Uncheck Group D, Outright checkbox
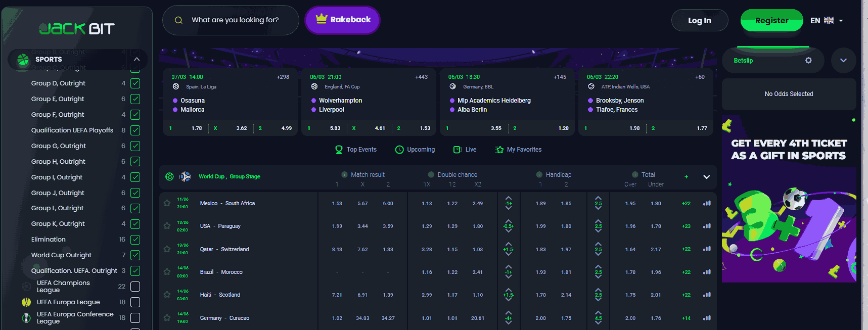The width and height of the screenshot is (868, 330). [x=135, y=83]
